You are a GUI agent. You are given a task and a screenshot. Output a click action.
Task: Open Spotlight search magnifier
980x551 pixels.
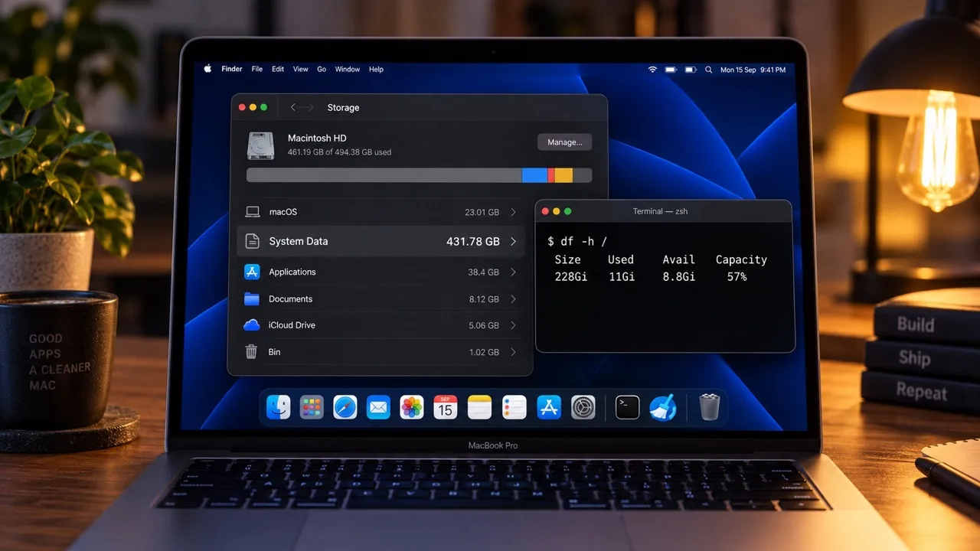pos(708,70)
